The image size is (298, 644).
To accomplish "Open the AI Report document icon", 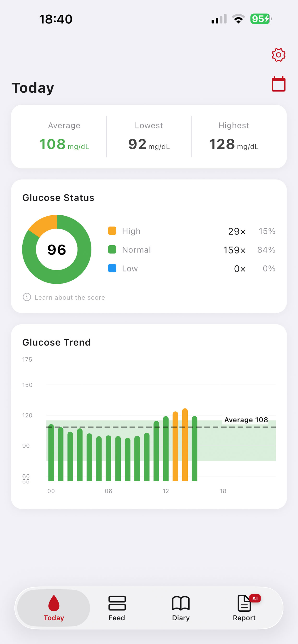I will [244, 603].
